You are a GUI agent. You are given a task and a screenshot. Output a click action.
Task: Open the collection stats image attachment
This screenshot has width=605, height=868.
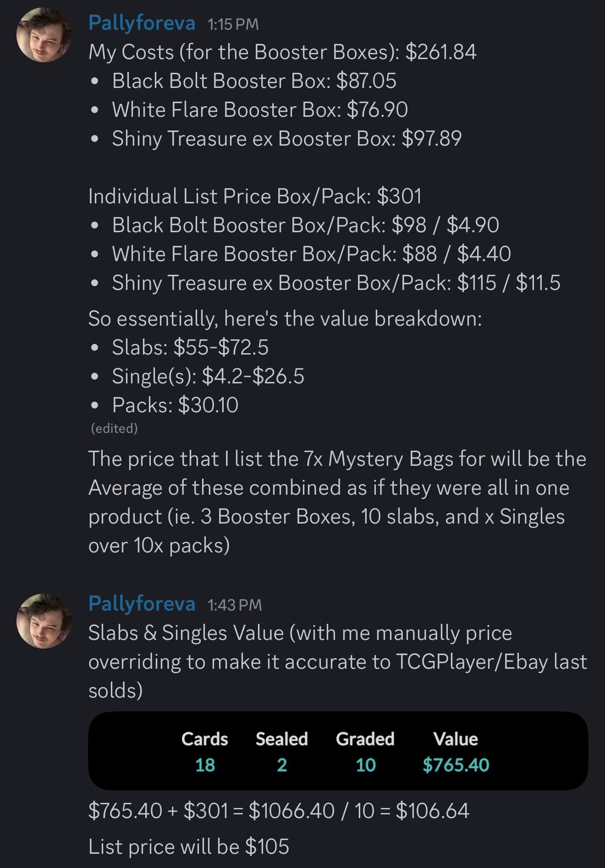(338, 750)
